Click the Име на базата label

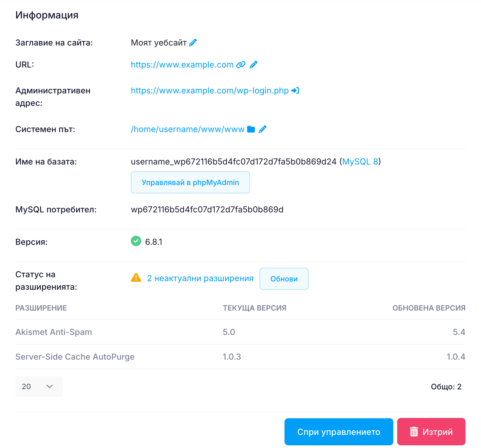(46, 162)
